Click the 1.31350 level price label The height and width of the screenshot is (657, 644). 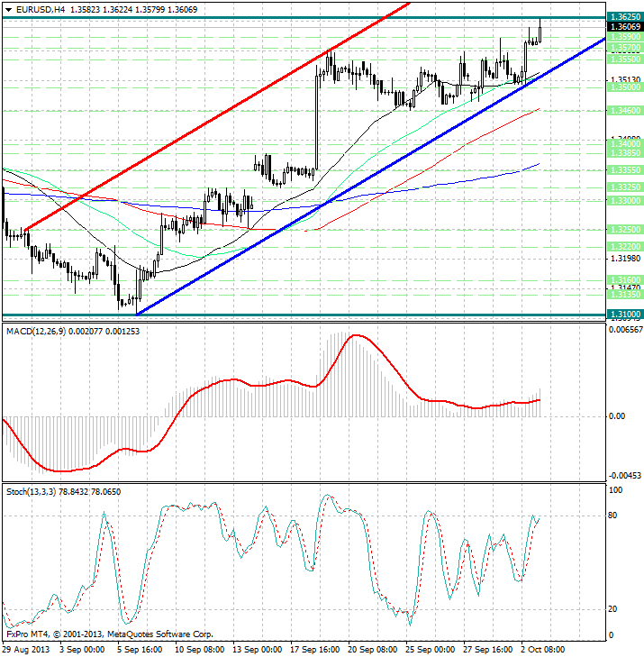pyautogui.click(x=625, y=295)
